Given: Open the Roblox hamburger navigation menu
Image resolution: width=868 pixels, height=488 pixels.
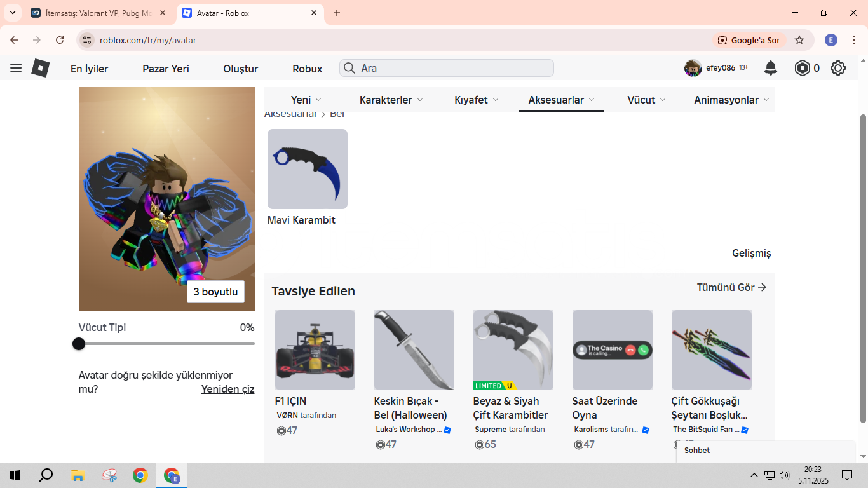Looking at the screenshot, I should pos(16,68).
